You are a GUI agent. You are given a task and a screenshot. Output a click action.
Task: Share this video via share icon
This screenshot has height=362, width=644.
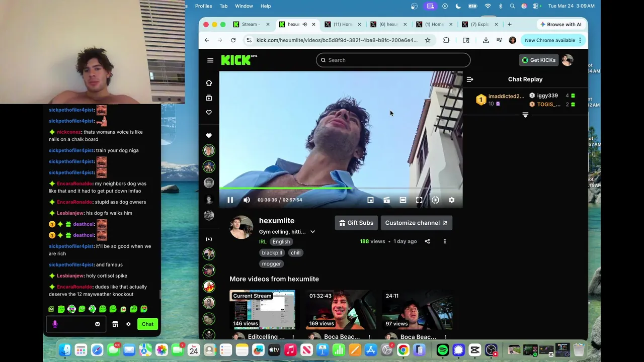427,241
